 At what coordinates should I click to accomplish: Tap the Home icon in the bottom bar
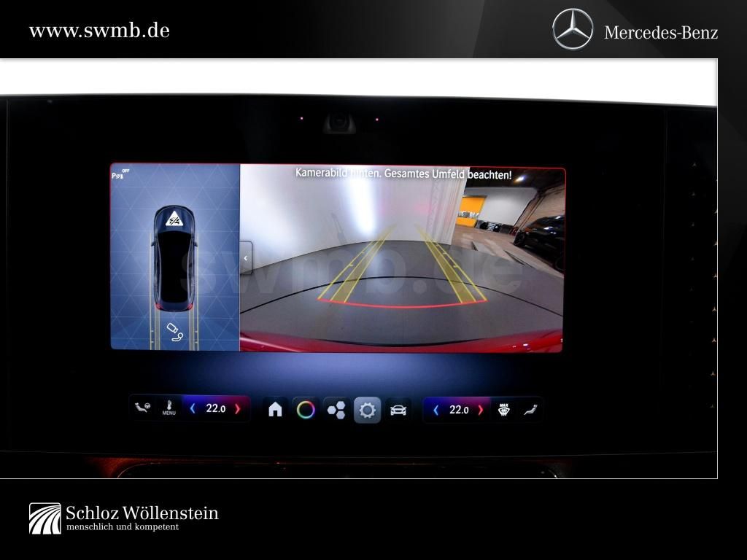coord(275,410)
